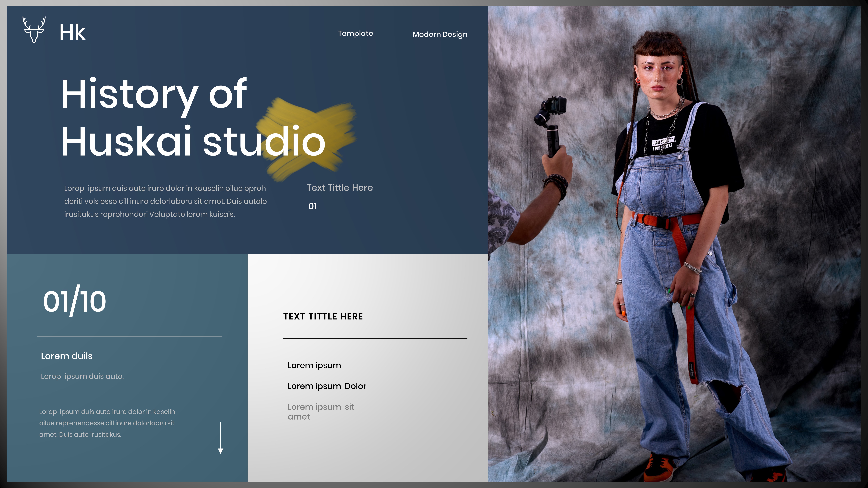868x488 pixels.
Task: Open the Template menu item
Action: pos(355,33)
